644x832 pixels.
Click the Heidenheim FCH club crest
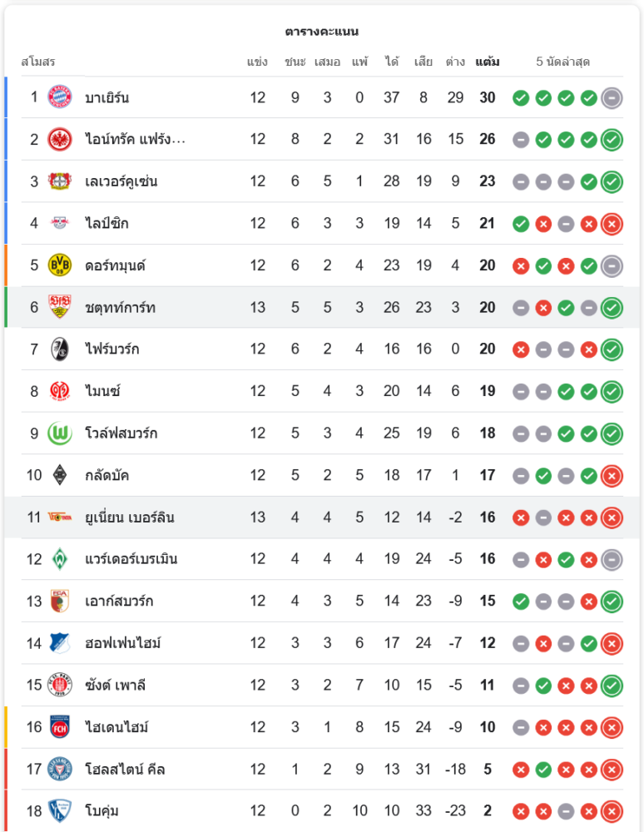click(x=60, y=726)
